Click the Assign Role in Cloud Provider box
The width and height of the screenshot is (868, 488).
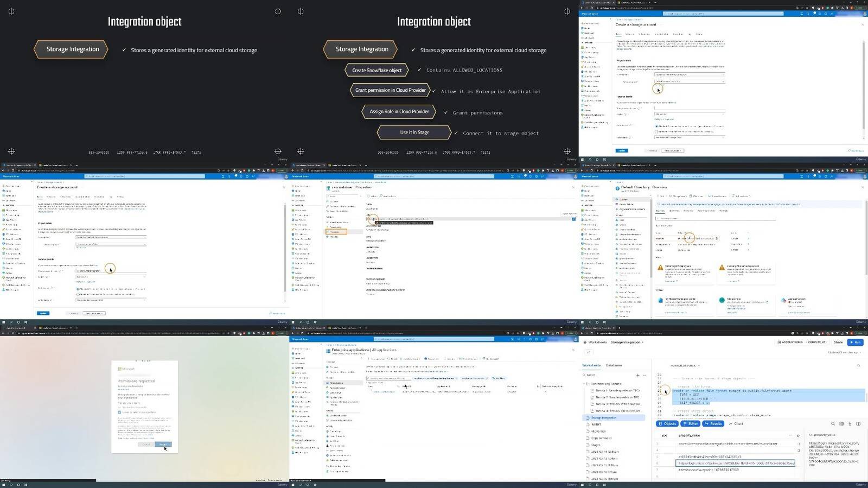click(x=399, y=111)
